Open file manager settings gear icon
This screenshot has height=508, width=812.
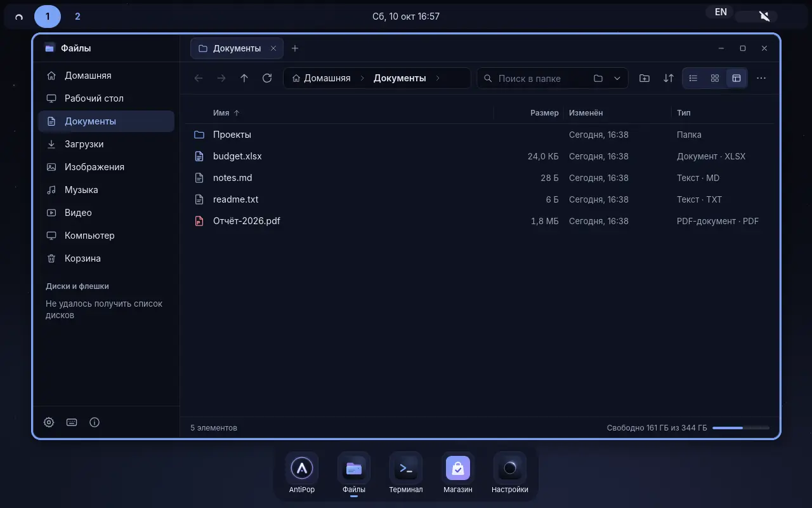[49, 422]
